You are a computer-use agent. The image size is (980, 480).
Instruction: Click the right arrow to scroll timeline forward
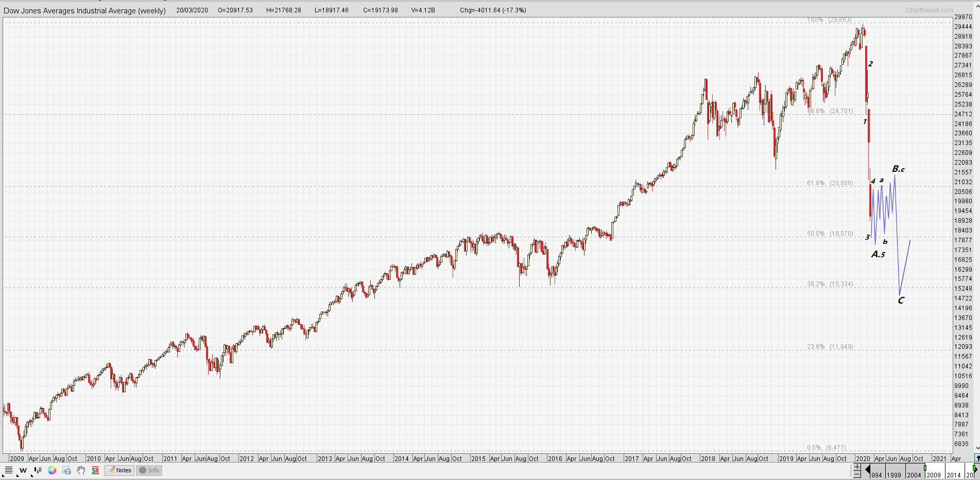point(975,469)
